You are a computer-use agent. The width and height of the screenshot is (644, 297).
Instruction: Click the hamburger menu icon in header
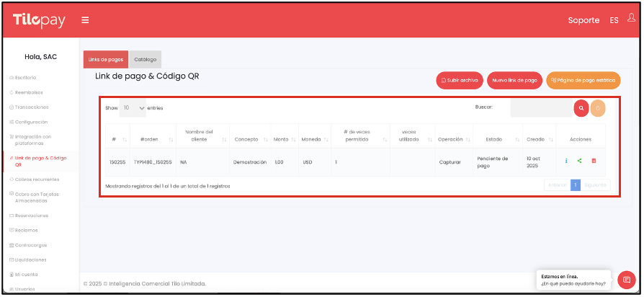click(85, 20)
